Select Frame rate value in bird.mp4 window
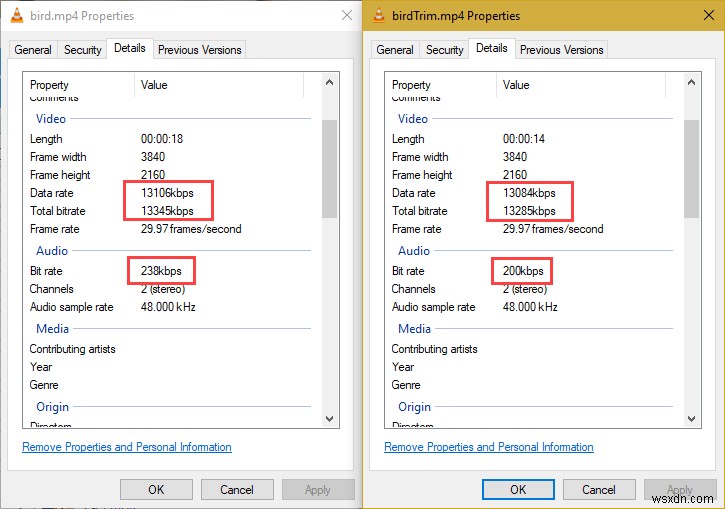725x509 pixels. [191, 229]
